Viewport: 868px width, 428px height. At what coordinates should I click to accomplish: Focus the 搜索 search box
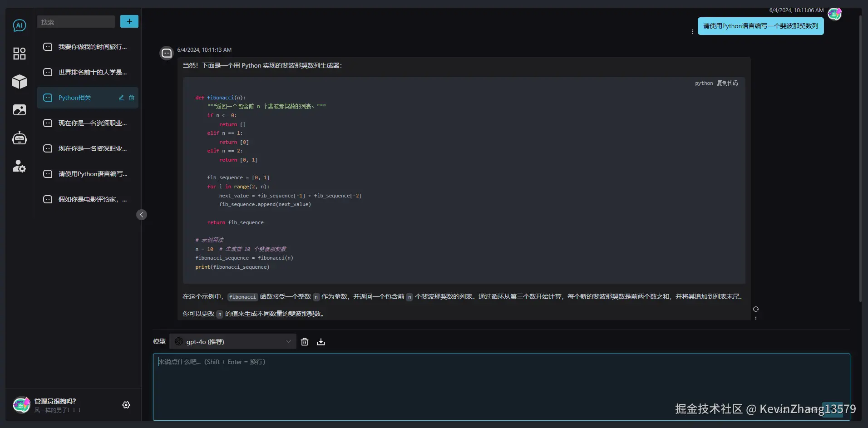(x=76, y=22)
